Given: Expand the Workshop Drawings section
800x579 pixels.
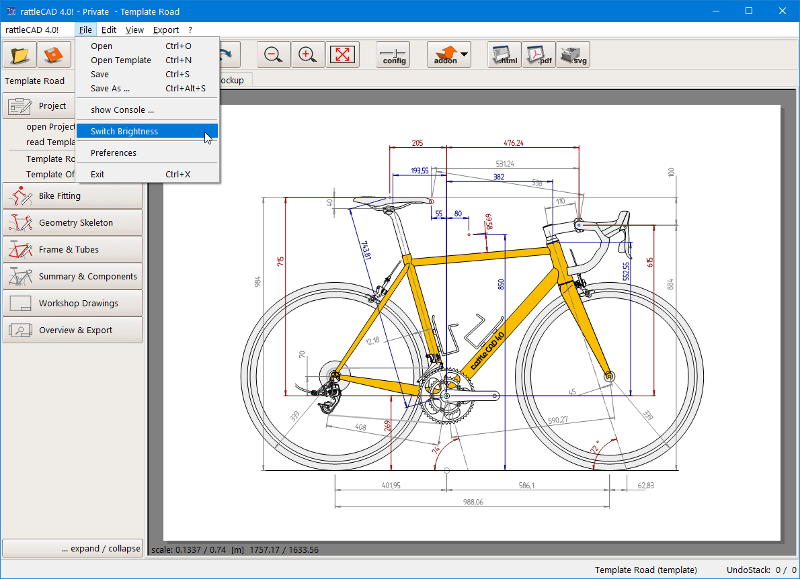Looking at the screenshot, I should tap(73, 304).
